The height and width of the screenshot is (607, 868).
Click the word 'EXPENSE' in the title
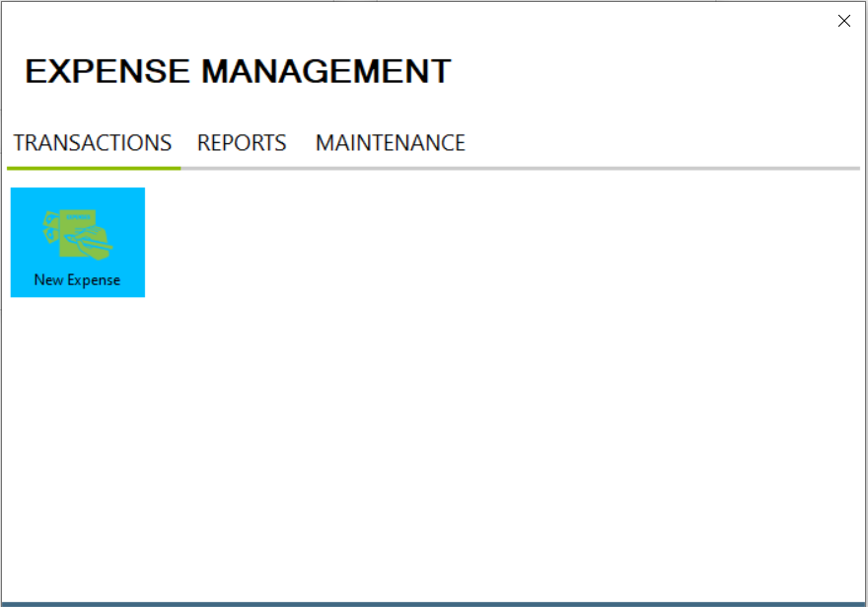pos(108,72)
